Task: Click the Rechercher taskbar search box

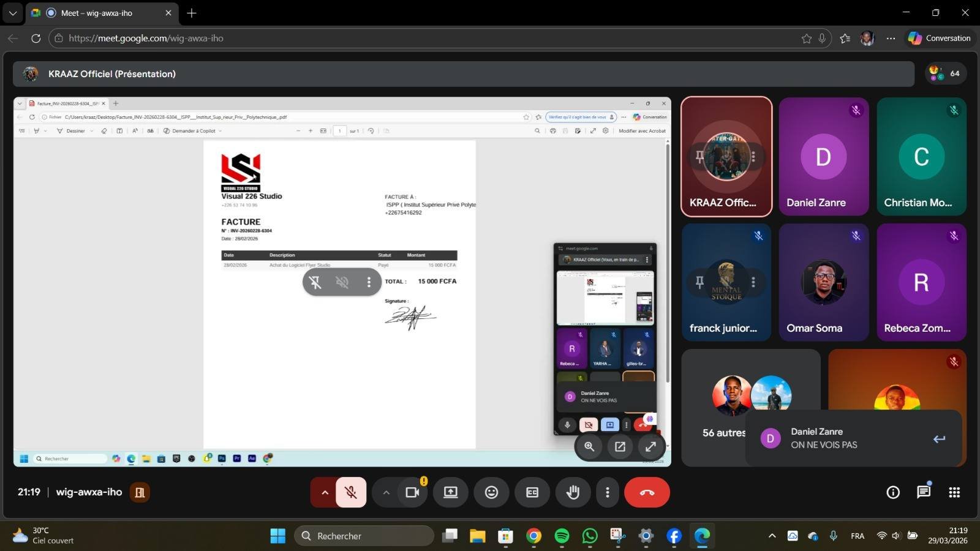Action: click(364, 536)
